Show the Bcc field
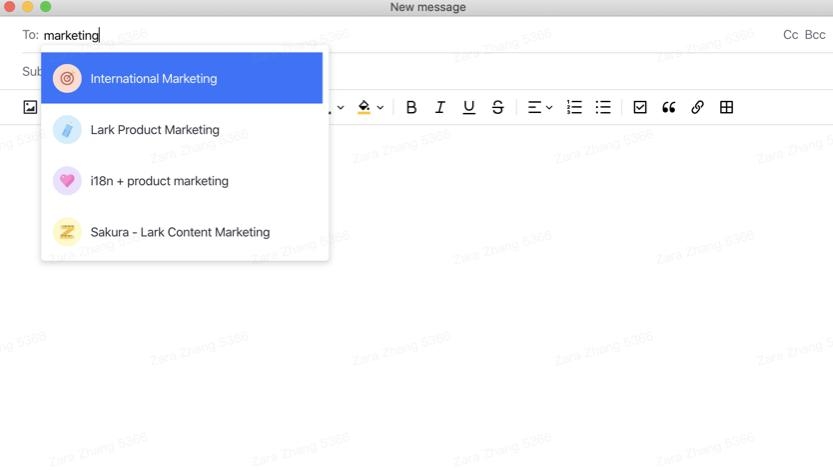The image size is (833, 470). pyautogui.click(x=815, y=35)
